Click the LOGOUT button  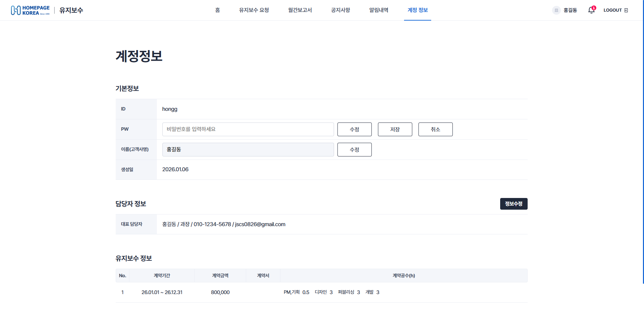[616, 10]
